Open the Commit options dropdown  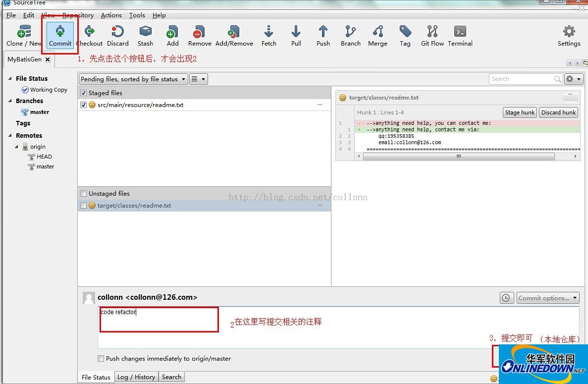click(x=548, y=298)
